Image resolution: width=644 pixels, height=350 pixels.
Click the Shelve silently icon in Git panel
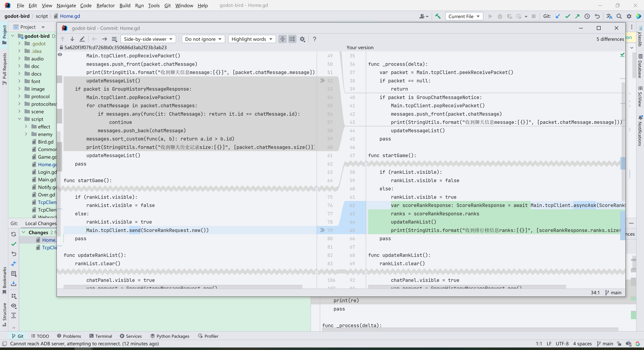(14, 284)
